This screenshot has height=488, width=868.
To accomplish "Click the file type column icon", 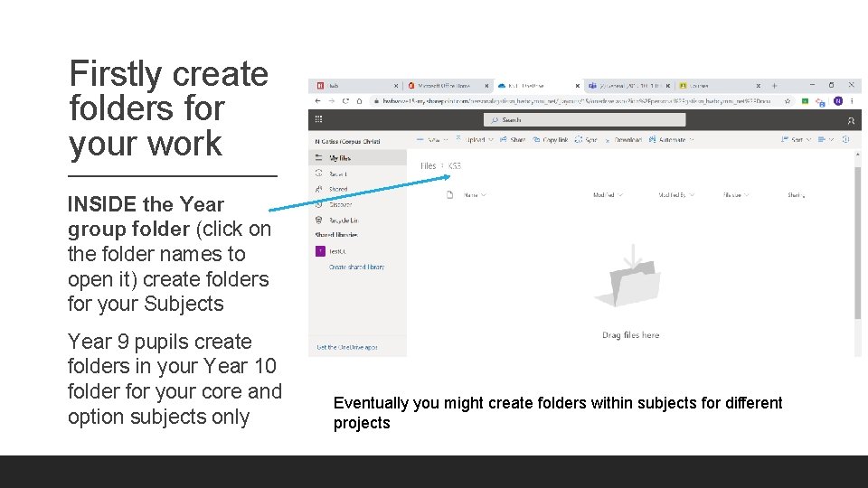I will pyautogui.click(x=449, y=195).
